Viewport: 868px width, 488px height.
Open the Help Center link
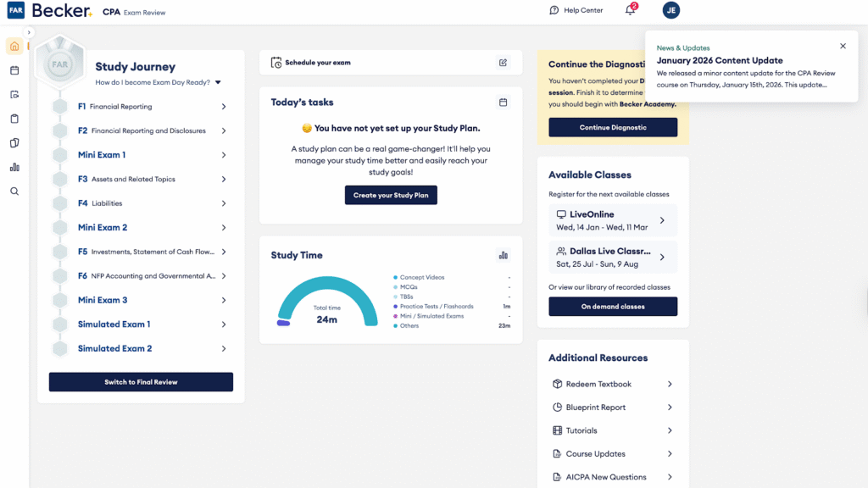coord(576,10)
